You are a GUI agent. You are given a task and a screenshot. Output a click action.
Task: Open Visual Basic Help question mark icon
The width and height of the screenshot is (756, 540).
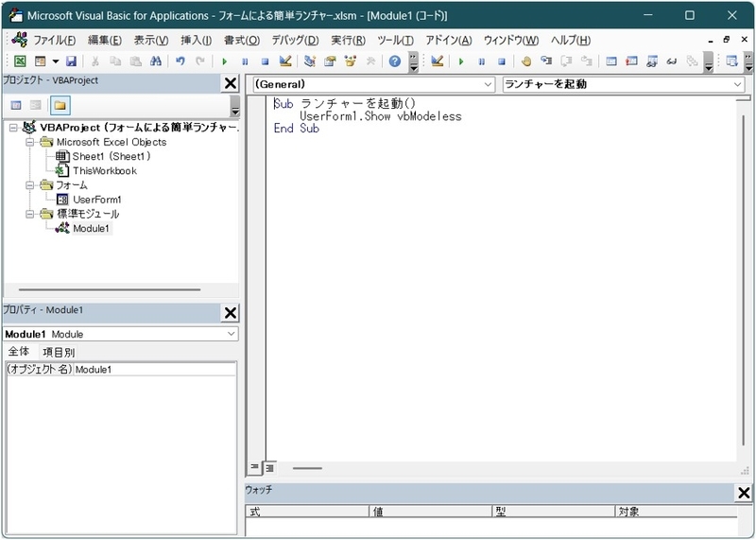[x=395, y=61]
